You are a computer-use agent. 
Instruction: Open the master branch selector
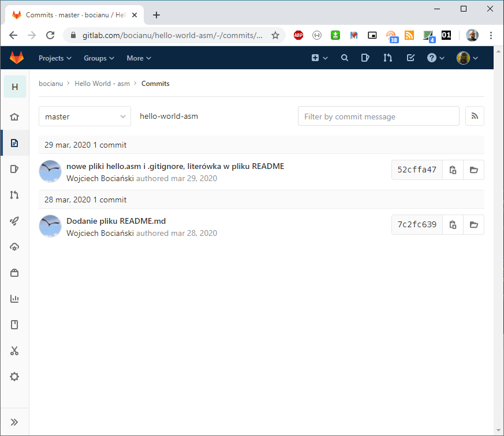coord(84,116)
